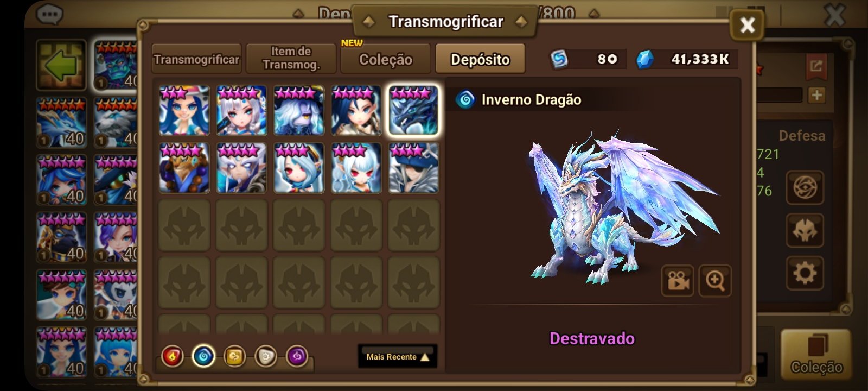Click the plus button beside the bar
Screen dimensions: 868x391
coord(816,95)
